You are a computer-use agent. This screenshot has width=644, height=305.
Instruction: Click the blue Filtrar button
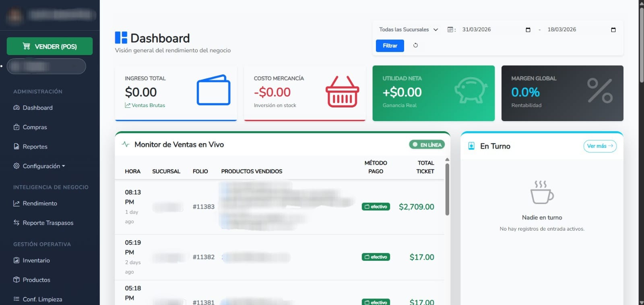pos(390,46)
